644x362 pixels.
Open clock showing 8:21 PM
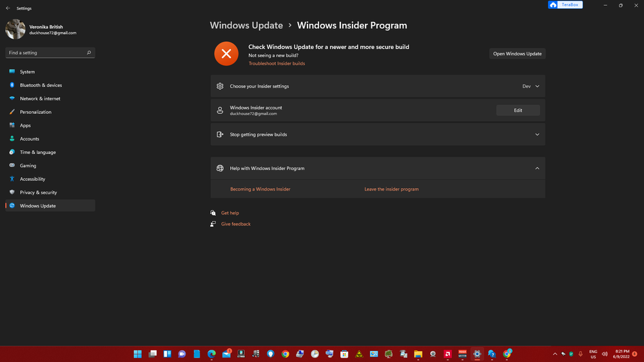pyautogui.click(x=622, y=354)
